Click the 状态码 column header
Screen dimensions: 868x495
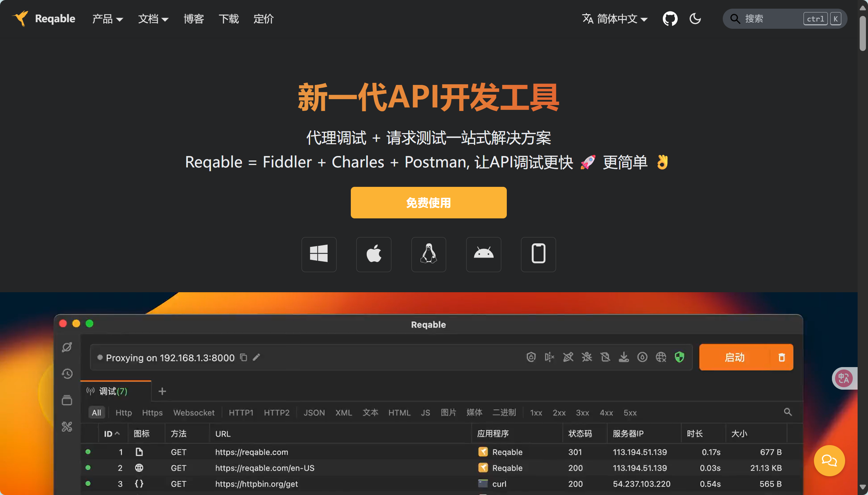click(x=580, y=434)
